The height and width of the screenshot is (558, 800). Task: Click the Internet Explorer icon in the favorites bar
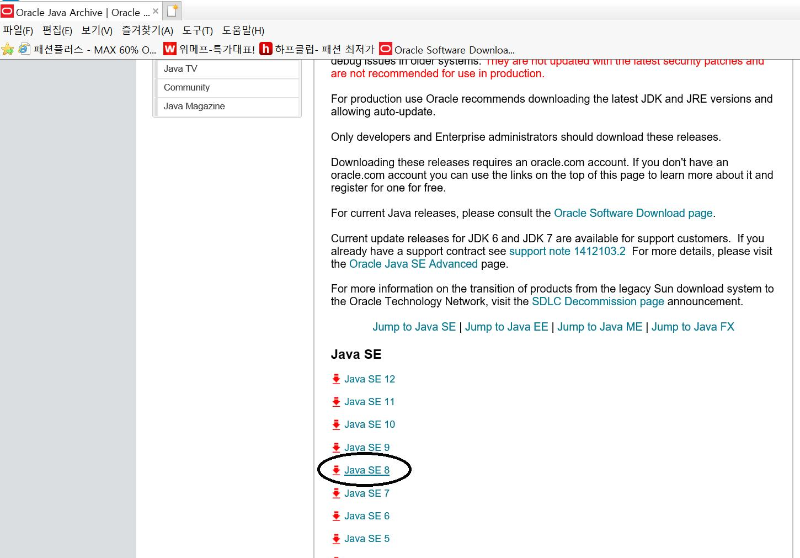click(x=24, y=49)
